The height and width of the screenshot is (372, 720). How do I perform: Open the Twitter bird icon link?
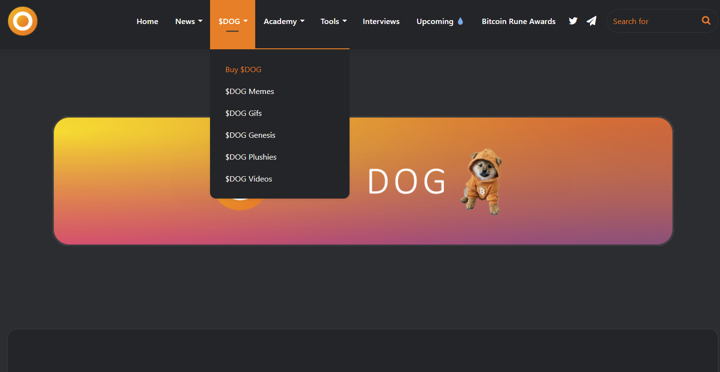point(573,21)
